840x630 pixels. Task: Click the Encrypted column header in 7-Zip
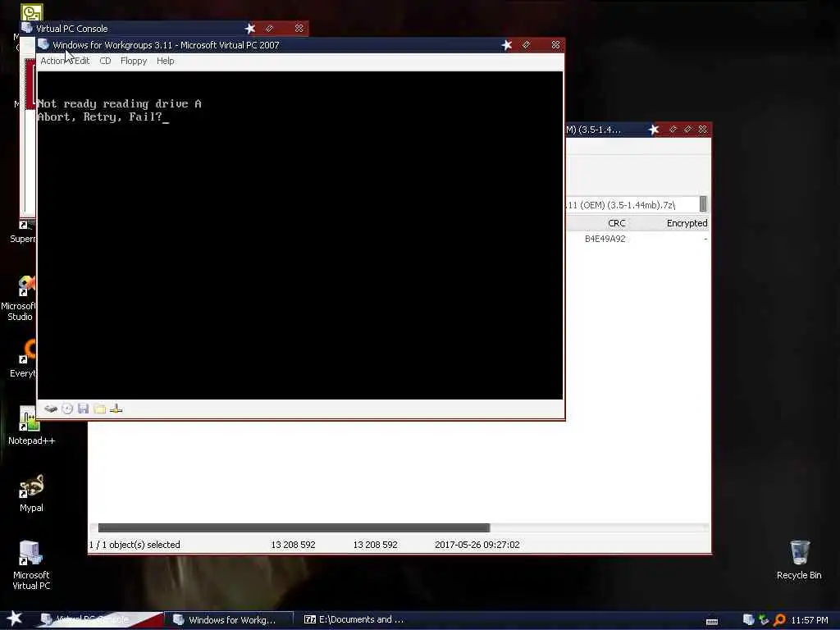click(687, 223)
